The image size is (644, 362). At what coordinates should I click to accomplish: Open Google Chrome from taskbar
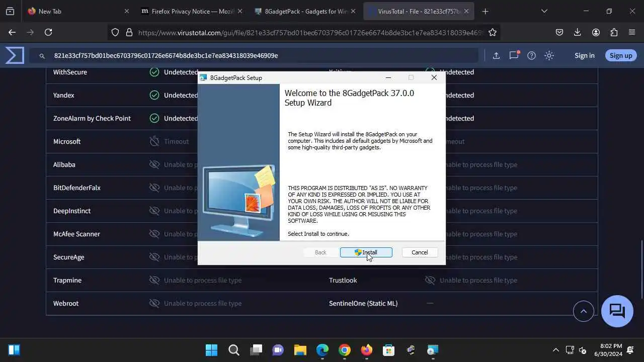coord(345,350)
